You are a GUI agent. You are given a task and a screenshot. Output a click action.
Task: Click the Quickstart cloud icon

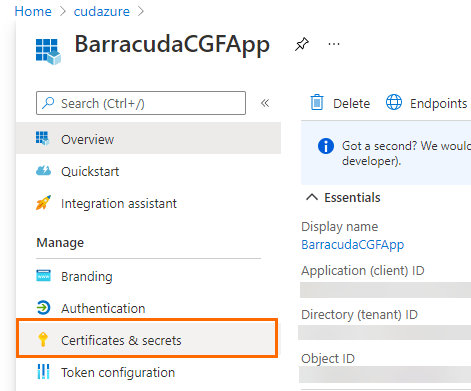43,171
